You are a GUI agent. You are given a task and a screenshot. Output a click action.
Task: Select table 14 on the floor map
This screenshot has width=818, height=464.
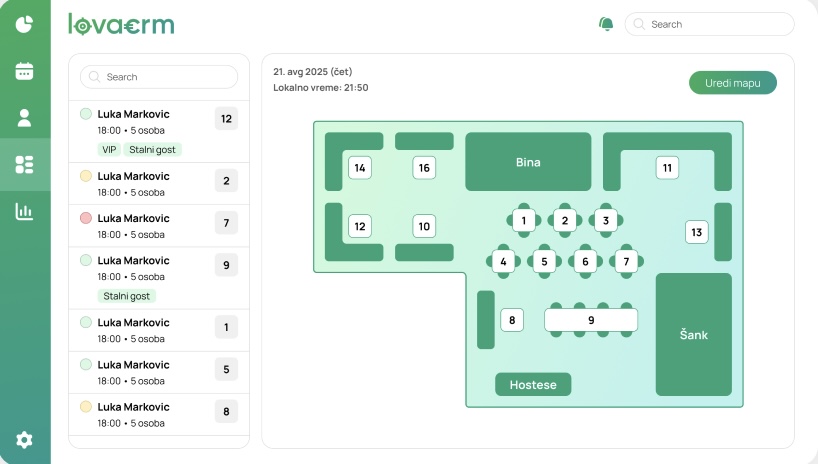coord(360,167)
